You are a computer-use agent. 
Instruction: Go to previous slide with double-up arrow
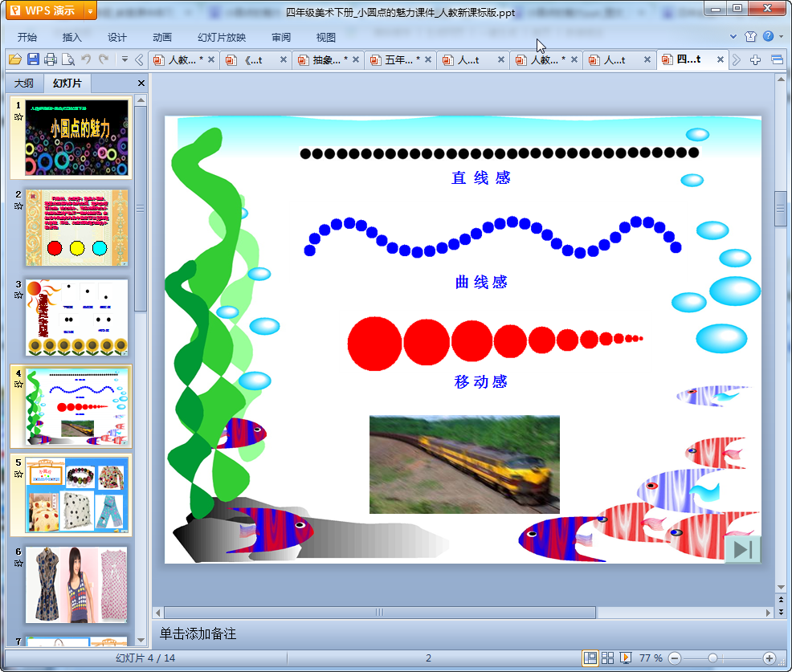coord(781,600)
